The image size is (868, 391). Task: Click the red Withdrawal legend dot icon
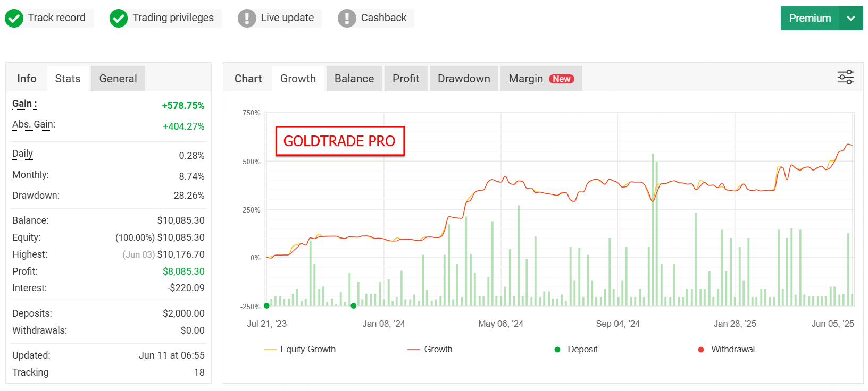point(702,349)
